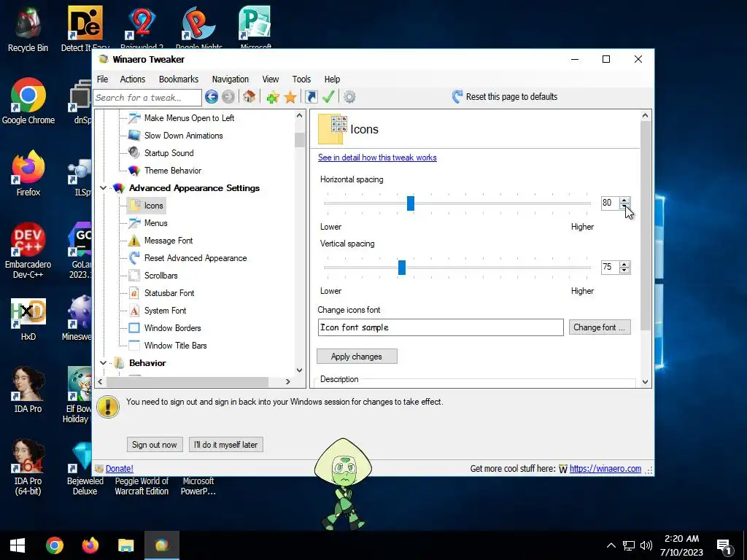Viewport: 747px width, 560px height.
Task: Click Reset this page to defaults
Action: tap(505, 97)
